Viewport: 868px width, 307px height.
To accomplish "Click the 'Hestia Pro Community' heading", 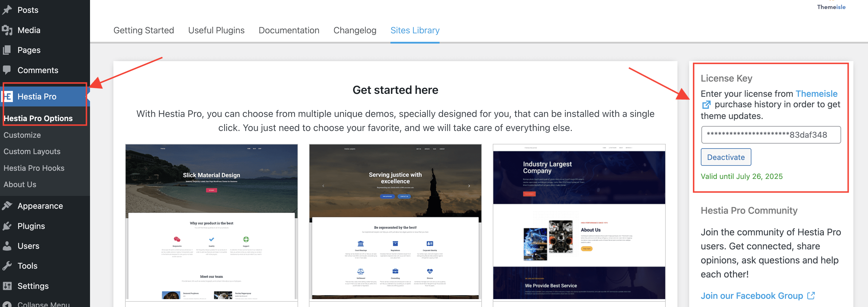I will (749, 210).
